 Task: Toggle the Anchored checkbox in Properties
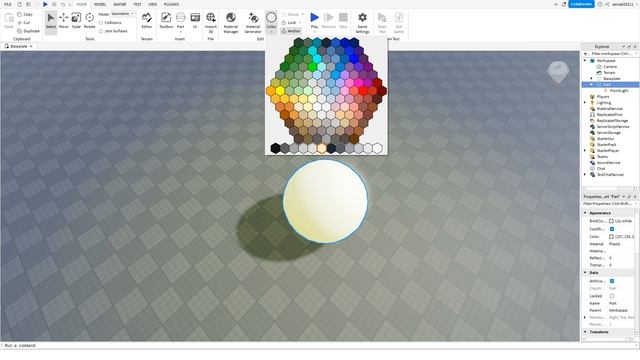[612, 281]
